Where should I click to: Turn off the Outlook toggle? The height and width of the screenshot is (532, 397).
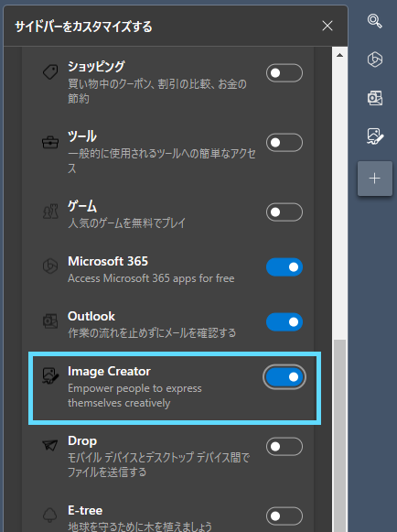click(x=284, y=322)
